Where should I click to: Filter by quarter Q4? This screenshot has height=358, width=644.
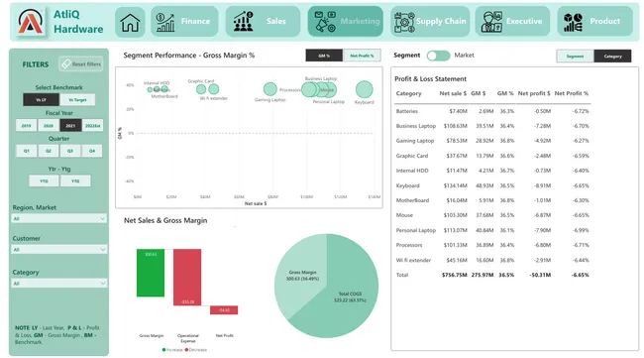point(92,151)
